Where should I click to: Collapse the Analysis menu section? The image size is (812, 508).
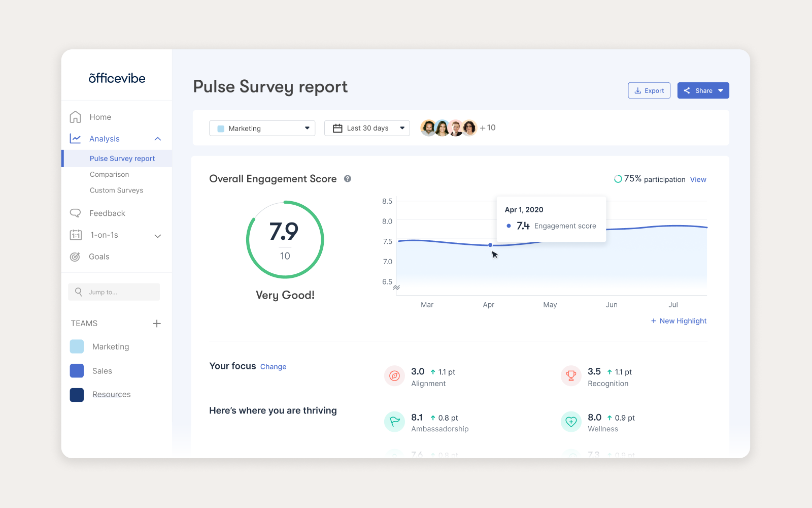point(157,139)
